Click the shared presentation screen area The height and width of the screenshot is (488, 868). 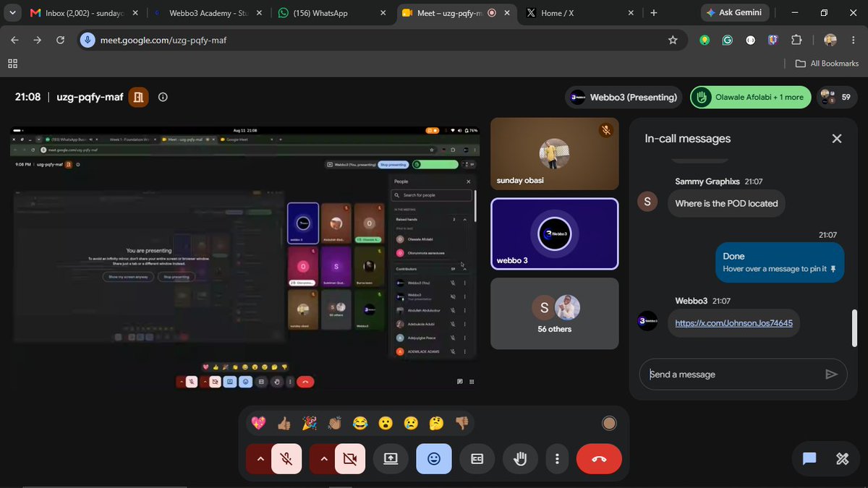click(x=244, y=258)
